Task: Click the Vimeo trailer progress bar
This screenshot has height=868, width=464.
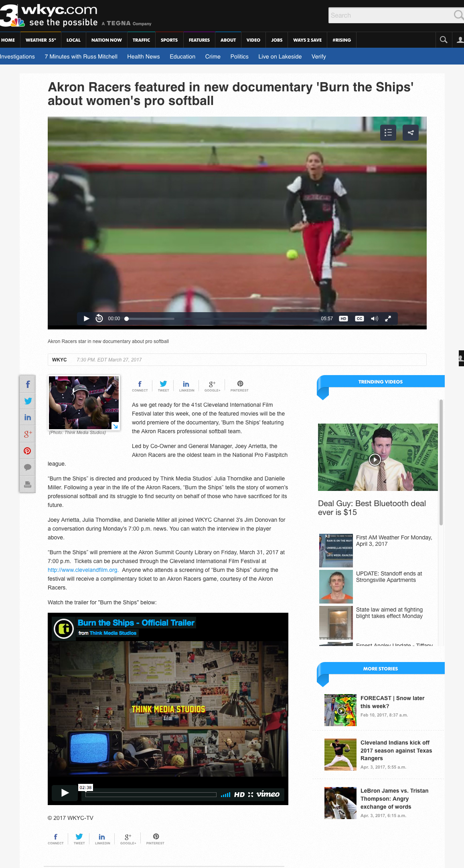Action: pos(151,794)
